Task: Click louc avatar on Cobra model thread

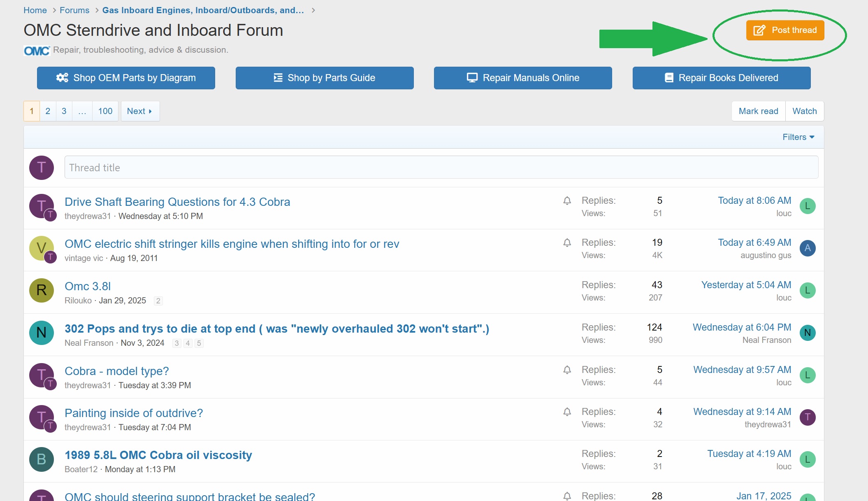Action: (808, 375)
